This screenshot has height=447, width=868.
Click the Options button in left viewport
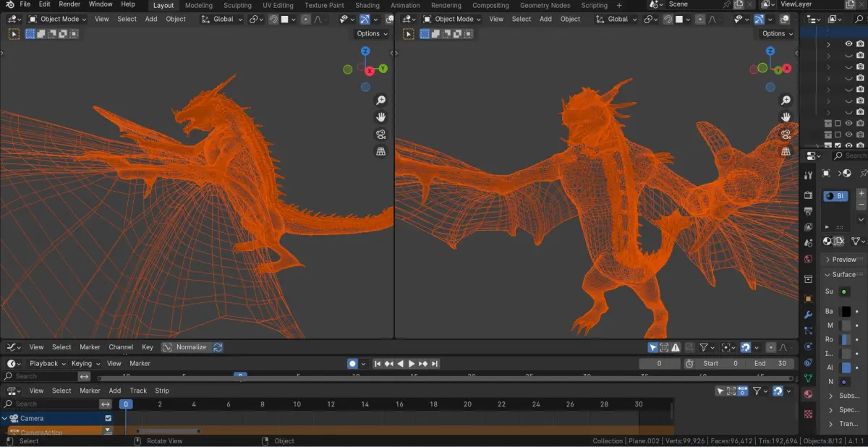[372, 33]
